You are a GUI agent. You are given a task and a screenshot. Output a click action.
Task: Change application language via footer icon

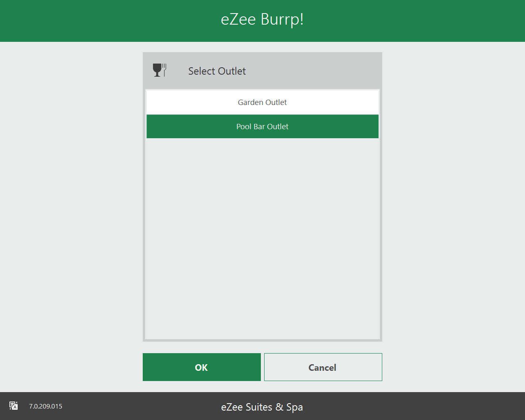coord(14,406)
